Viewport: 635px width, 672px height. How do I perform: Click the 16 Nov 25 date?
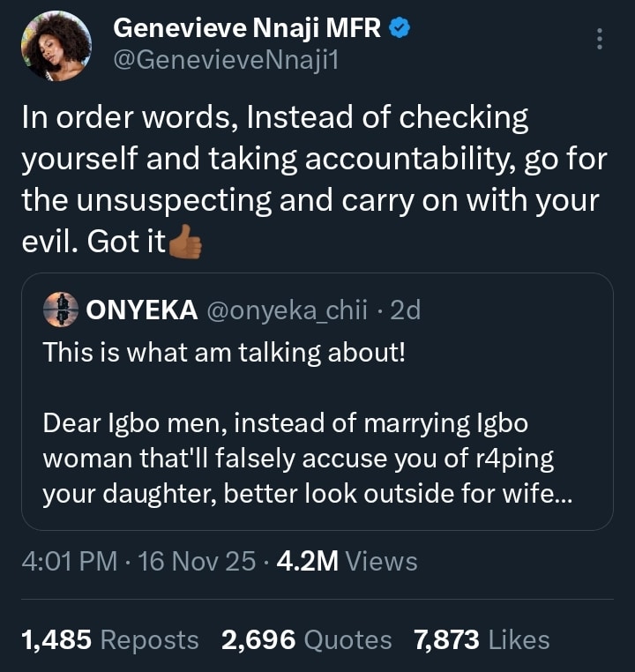coord(198,561)
